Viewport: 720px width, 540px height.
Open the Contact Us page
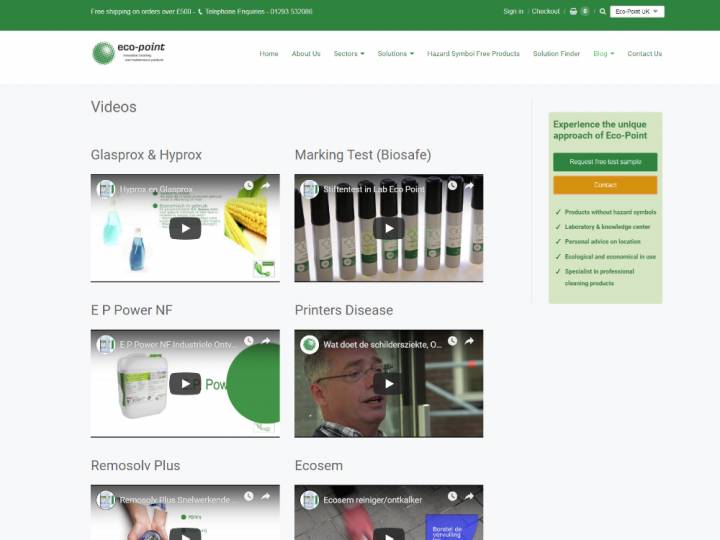645,54
